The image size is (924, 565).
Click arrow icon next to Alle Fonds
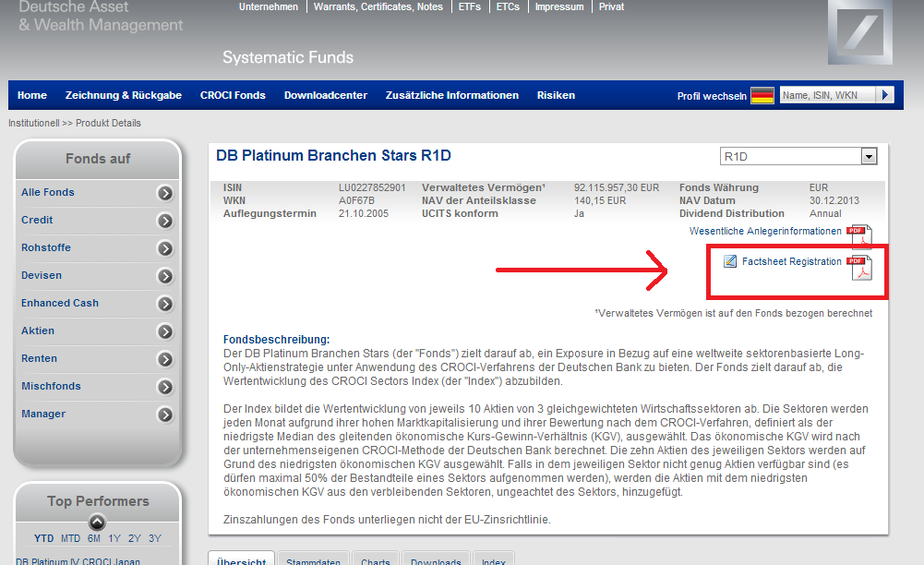165,193
